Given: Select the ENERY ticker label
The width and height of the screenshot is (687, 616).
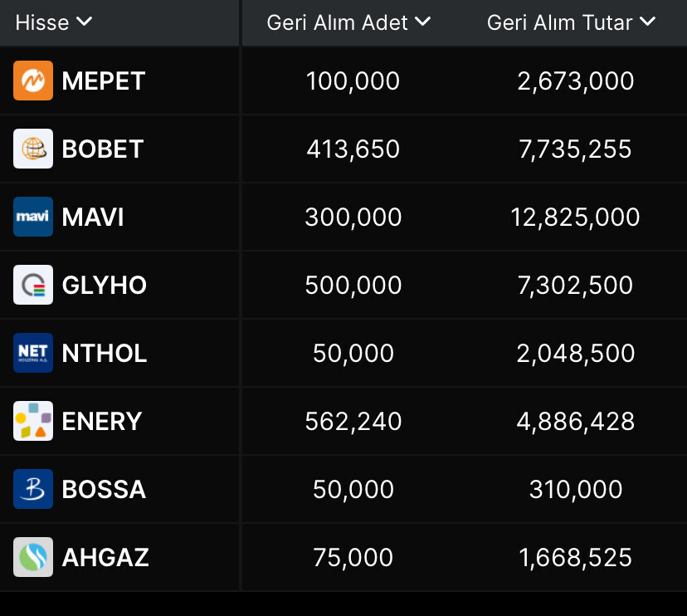Looking at the screenshot, I should (102, 421).
